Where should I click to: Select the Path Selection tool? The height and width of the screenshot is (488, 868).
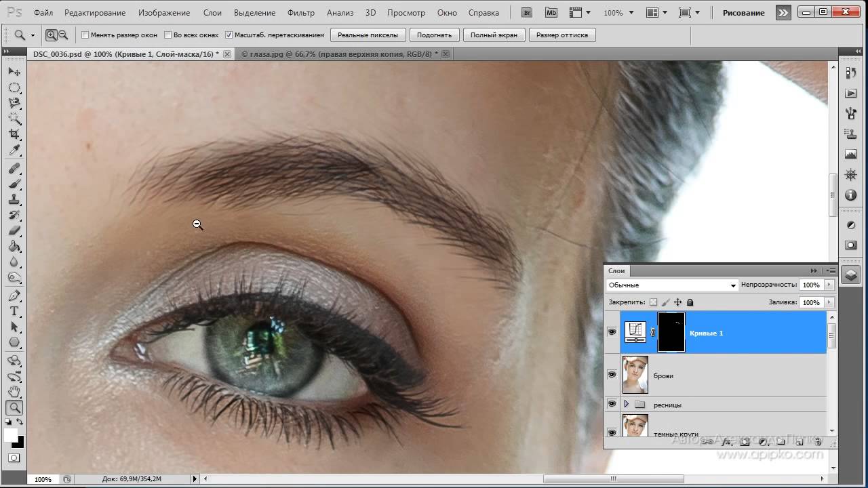pos(14,327)
